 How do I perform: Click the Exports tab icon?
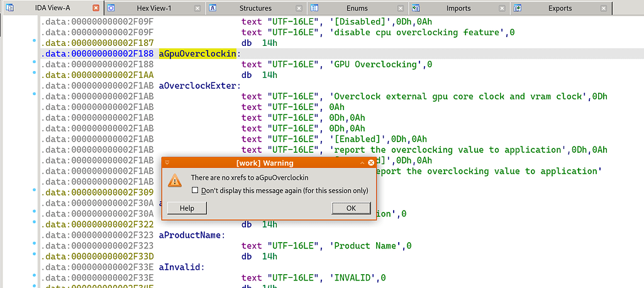[x=518, y=8]
